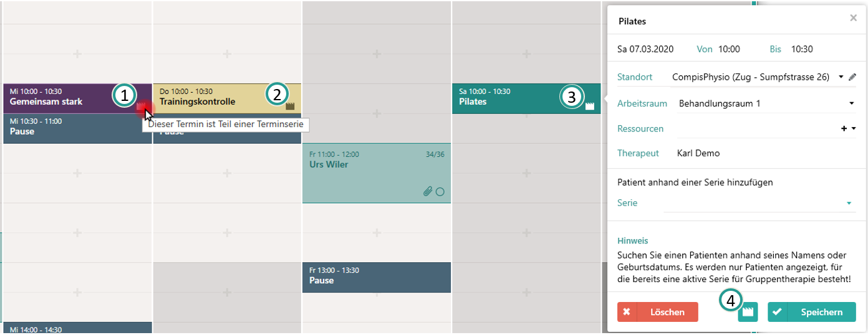868x335 pixels.
Task: Click series icon on Gemeinsam stark appointment
Action: coord(141,106)
